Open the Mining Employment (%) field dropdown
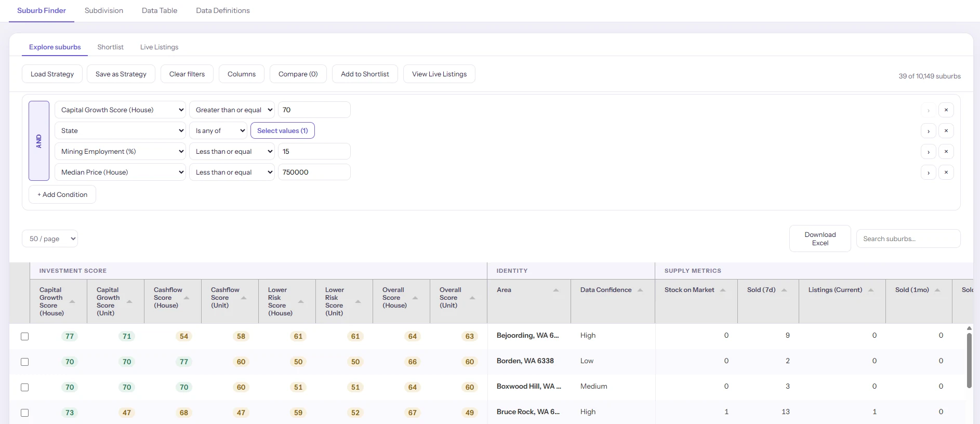 (x=120, y=152)
